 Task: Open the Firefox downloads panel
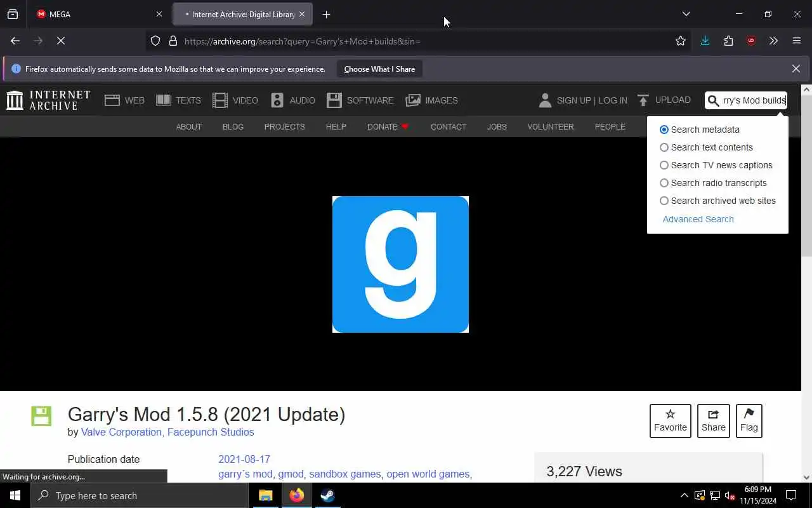(705, 41)
